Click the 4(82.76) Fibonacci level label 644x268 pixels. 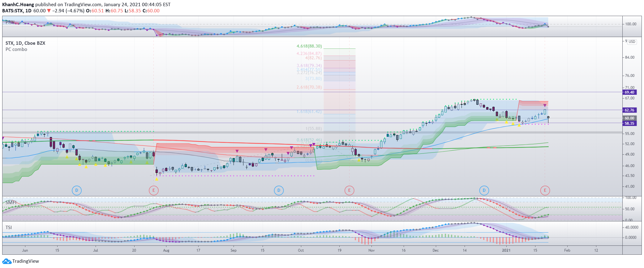click(x=313, y=58)
